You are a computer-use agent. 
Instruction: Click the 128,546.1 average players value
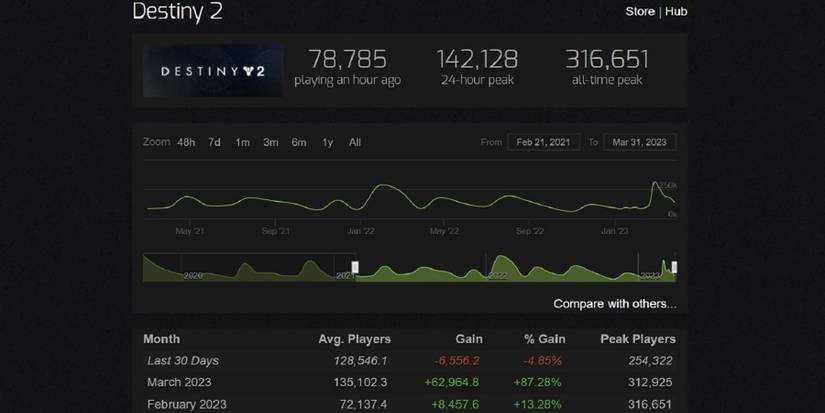click(x=360, y=361)
